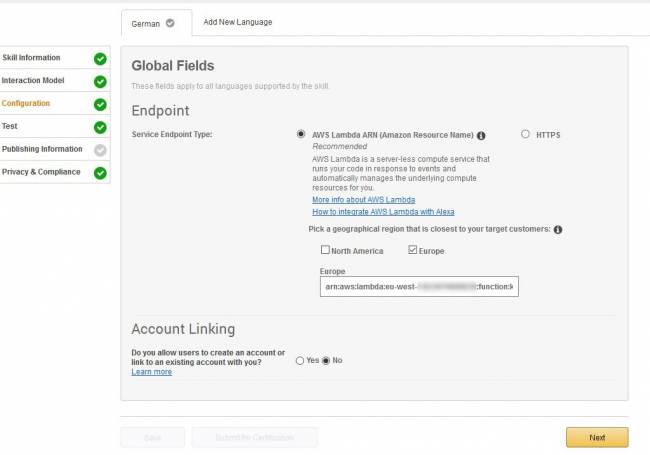The image size is (650, 455).
Task: Click the green checkmark beside Skill Information
Action: pos(100,58)
